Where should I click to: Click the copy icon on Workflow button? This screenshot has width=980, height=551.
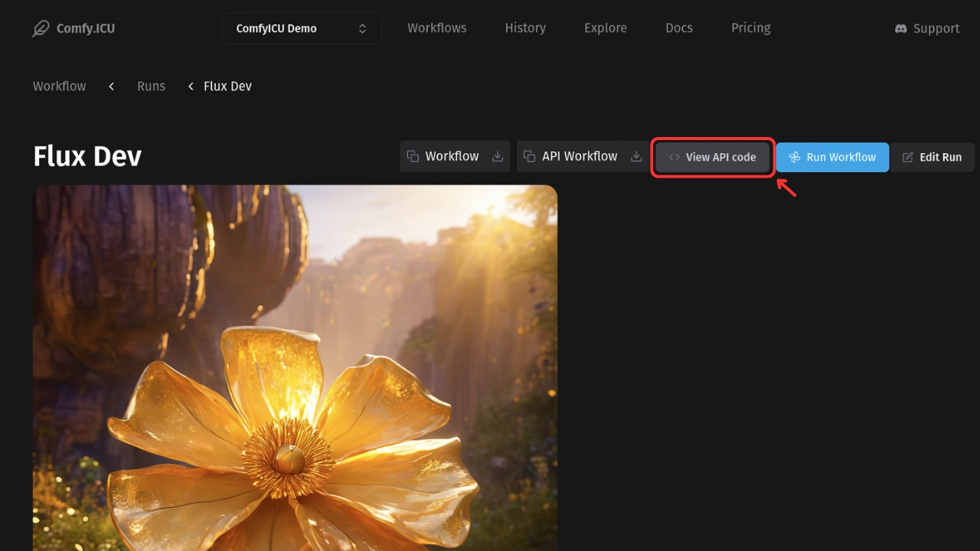413,156
